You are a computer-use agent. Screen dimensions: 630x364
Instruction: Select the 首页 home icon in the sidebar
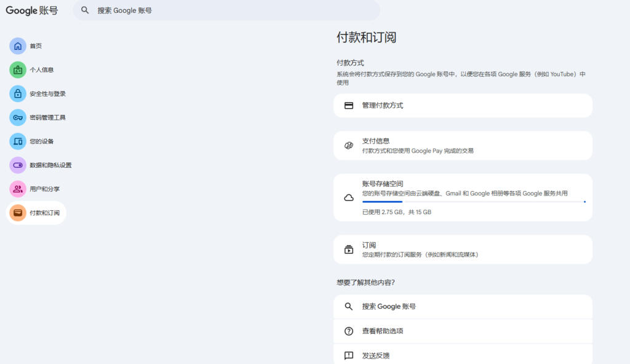click(17, 45)
